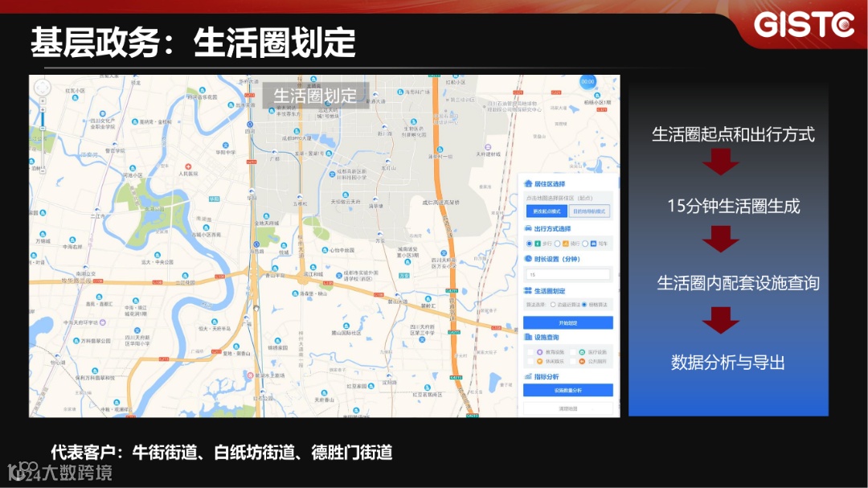
Task: Click the 红瓦小区 residential marker
Action: click(76, 97)
